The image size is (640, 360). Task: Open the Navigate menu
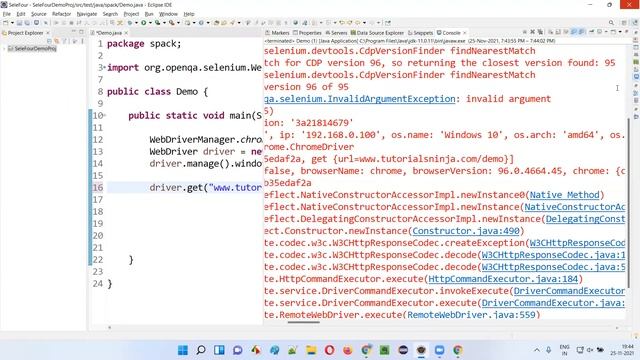pos(87,14)
